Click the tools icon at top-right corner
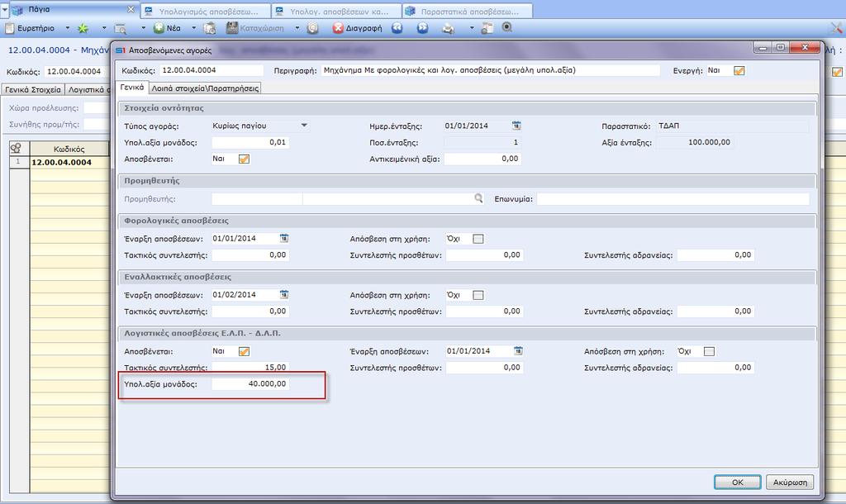The width and height of the screenshot is (846, 504). click(837, 28)
